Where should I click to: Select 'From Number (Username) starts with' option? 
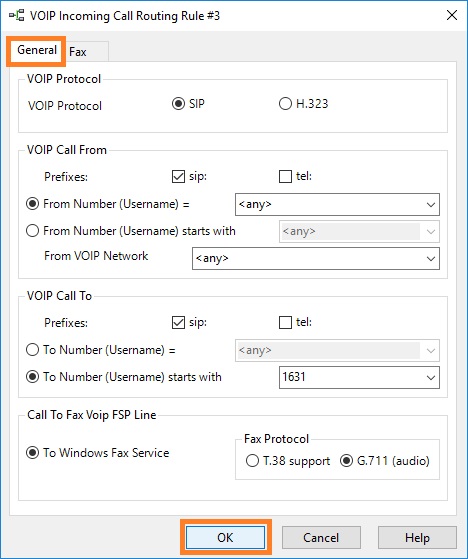pyautogui.click(x=32, y=231)
